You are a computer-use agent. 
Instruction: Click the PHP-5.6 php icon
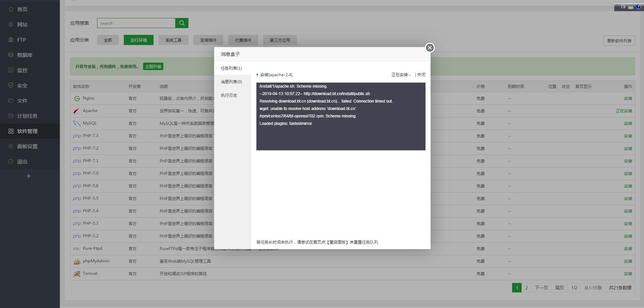pyautogui.click(x=77, y=186)
